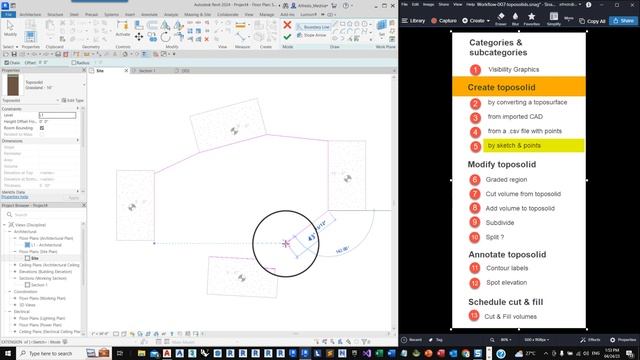The image size is (640, 360).
Task: Open the Properties help link
Action: 15,197
